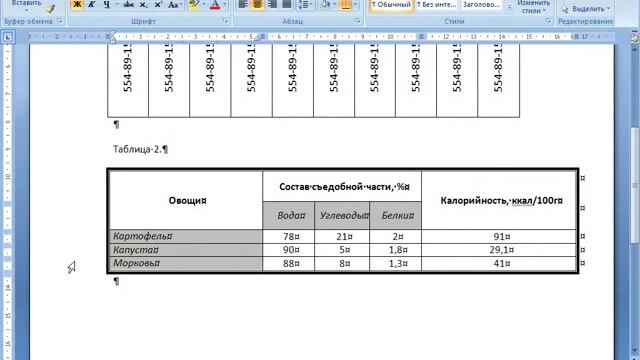This screenshot has width=640, height=360.
Task: Click the cell with value 41
Action: click(499, 263)
